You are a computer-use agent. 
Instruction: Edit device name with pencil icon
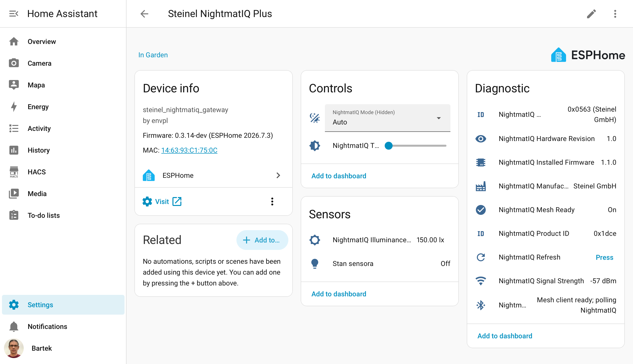click(x=591, y=14)
